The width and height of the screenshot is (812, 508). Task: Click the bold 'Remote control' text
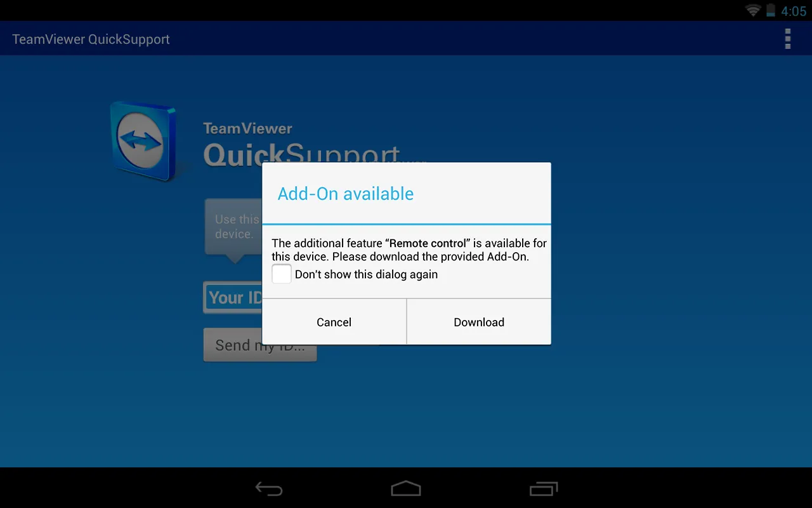pos(428,243)
